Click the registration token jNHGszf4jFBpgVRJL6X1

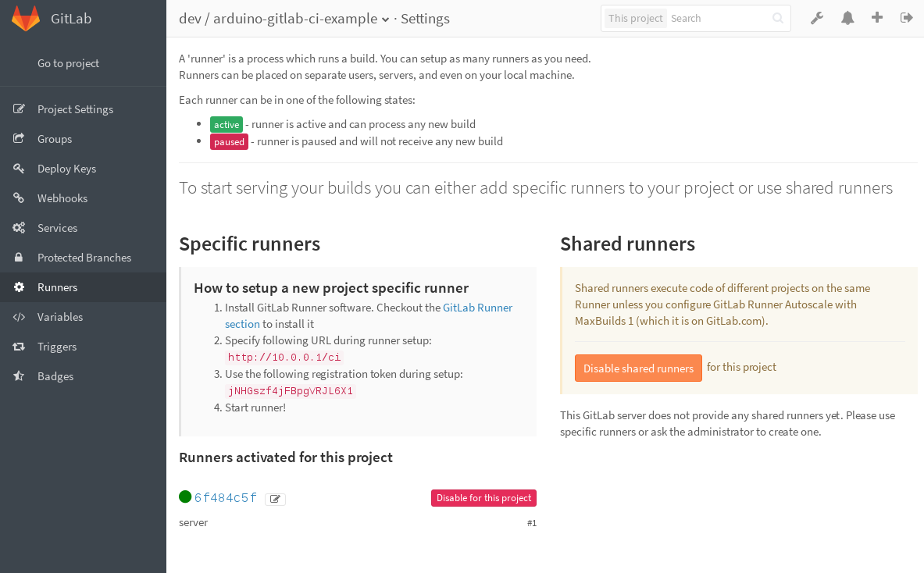291,391
